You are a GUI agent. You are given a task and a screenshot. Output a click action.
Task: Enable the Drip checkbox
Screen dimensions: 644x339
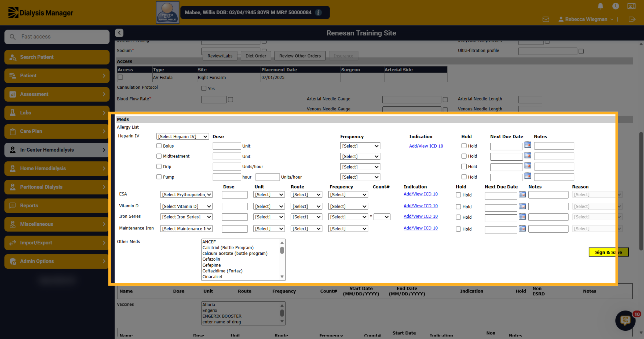pos(159,166)
